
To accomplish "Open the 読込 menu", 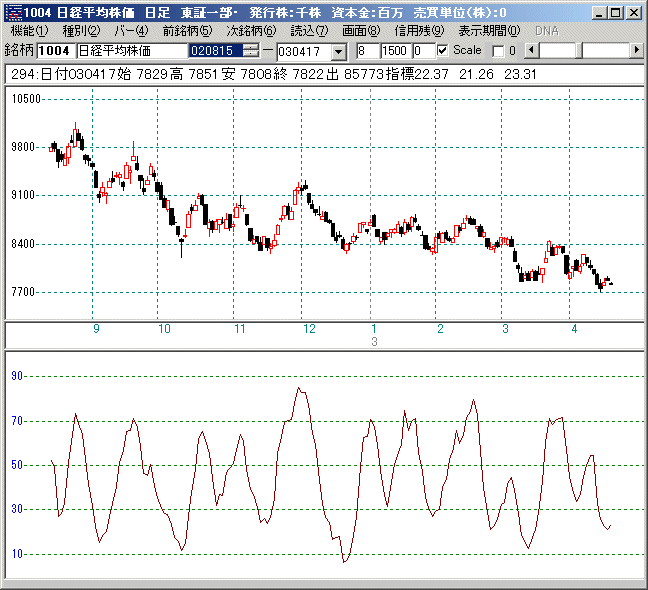I will pos(309,31).
